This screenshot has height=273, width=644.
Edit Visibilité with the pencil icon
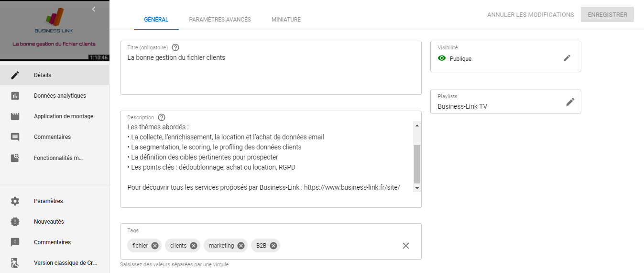point(567,58)
